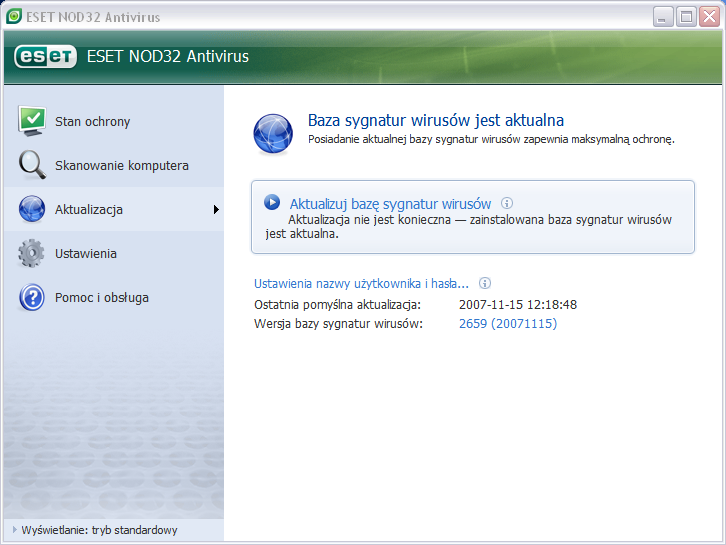Click the signature version 2659 (20071115) link
This screenshot has width=726, height=545.
(x=508, y=323)
